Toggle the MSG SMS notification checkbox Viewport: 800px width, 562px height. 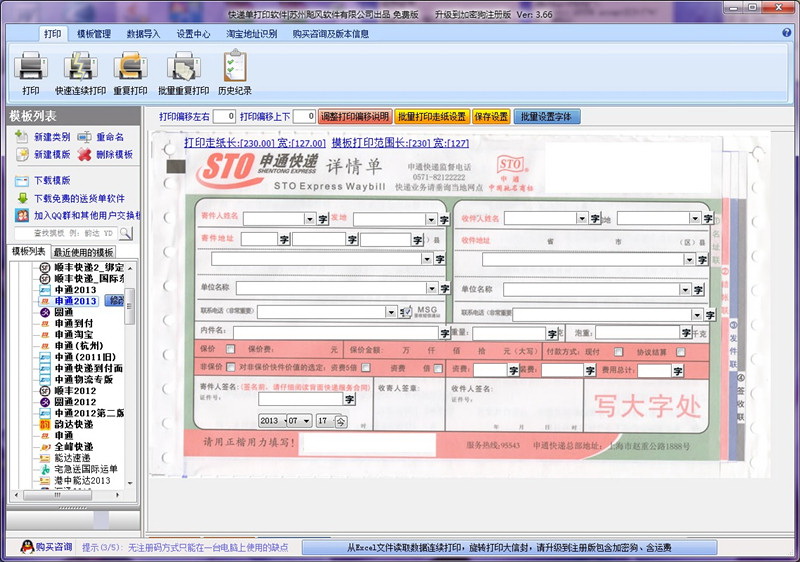407,311
